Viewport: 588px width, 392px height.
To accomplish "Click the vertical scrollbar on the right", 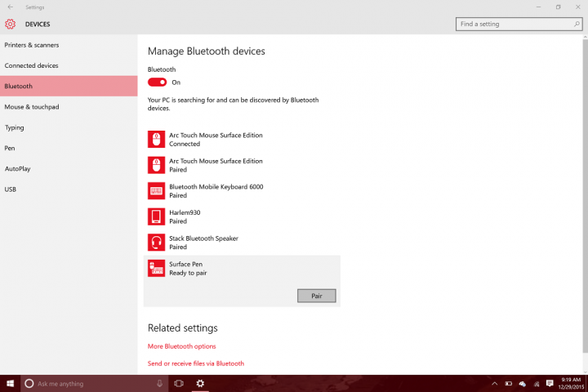I will [x=585, y=195].
